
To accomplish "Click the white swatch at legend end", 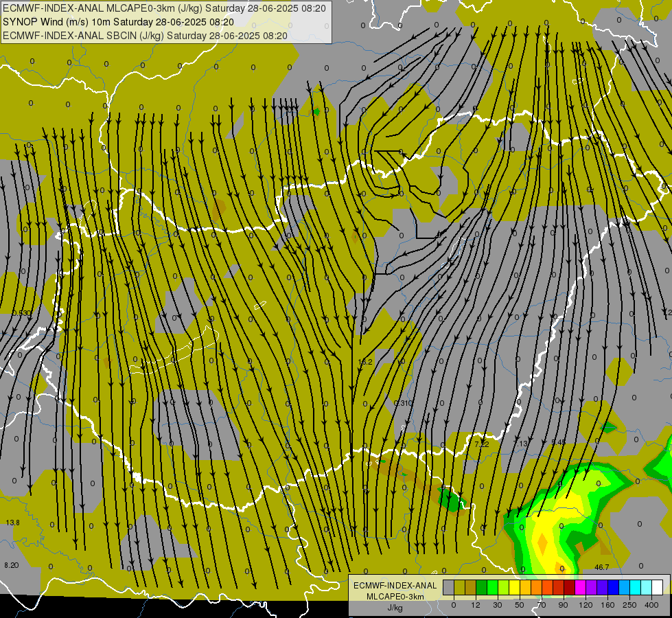I will (x=658, y=587).
